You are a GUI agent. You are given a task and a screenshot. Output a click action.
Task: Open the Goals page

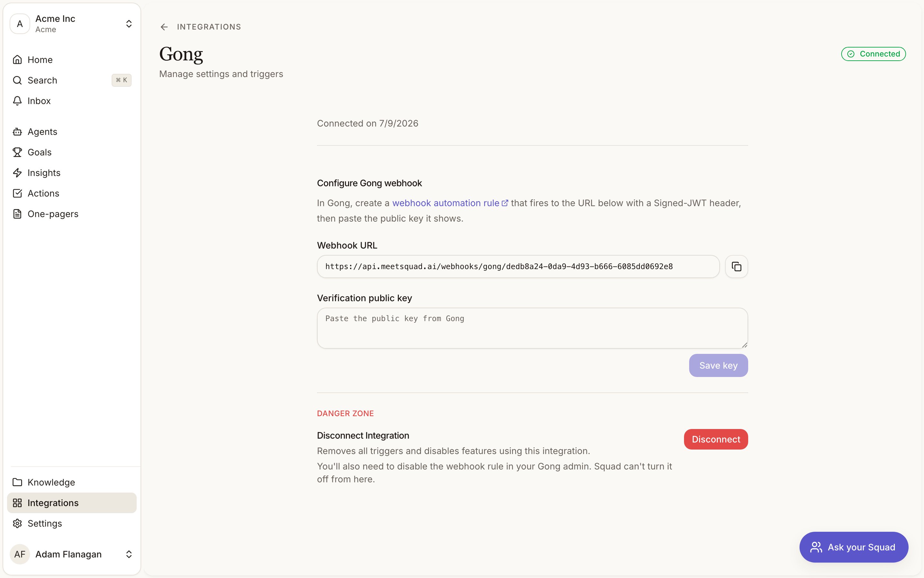[x=72, y=152]
